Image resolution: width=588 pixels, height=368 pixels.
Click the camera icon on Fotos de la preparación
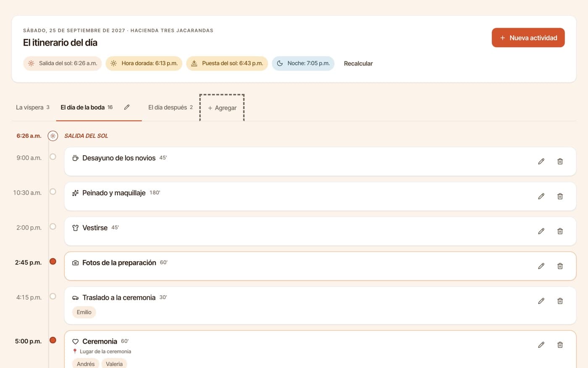(x=75, y=263)
